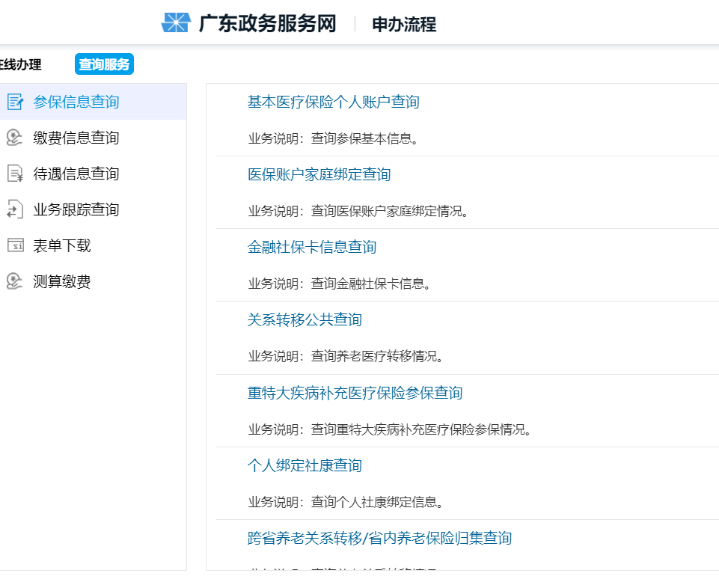Click text 业务说明：查询医保账户家庭绑定情况。
The height and width of the screenshot is (588, 719).
click(358, 211)
